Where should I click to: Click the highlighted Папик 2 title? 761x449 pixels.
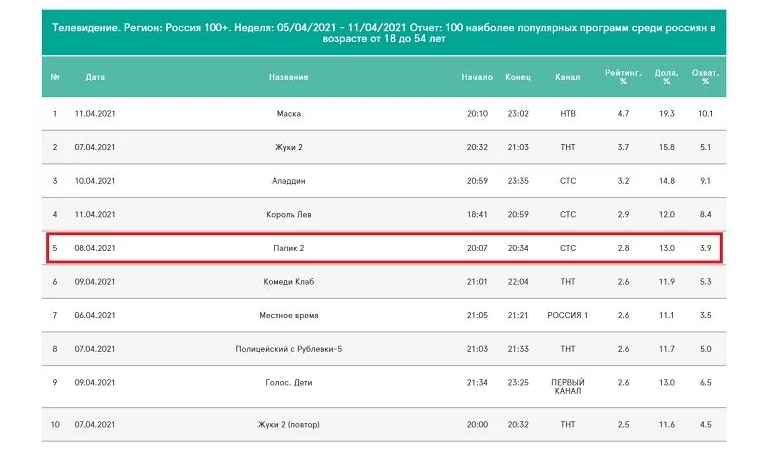tap(288, 248)
